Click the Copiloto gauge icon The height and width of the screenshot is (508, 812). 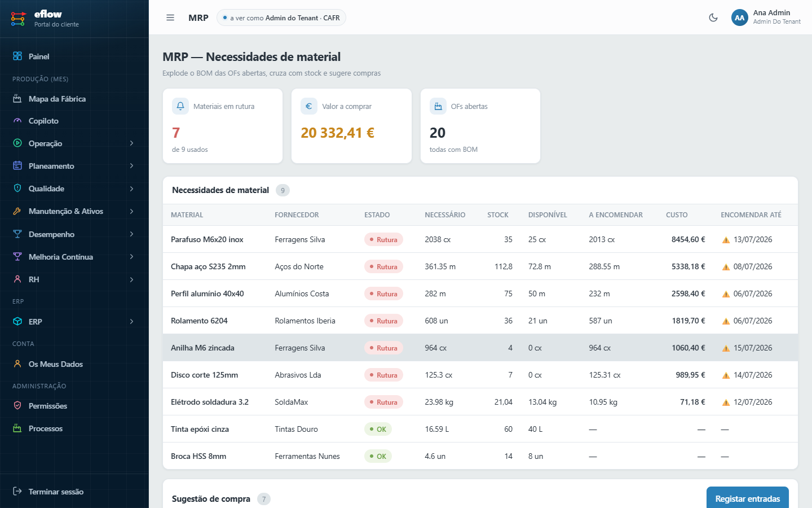tap(17, 121)
